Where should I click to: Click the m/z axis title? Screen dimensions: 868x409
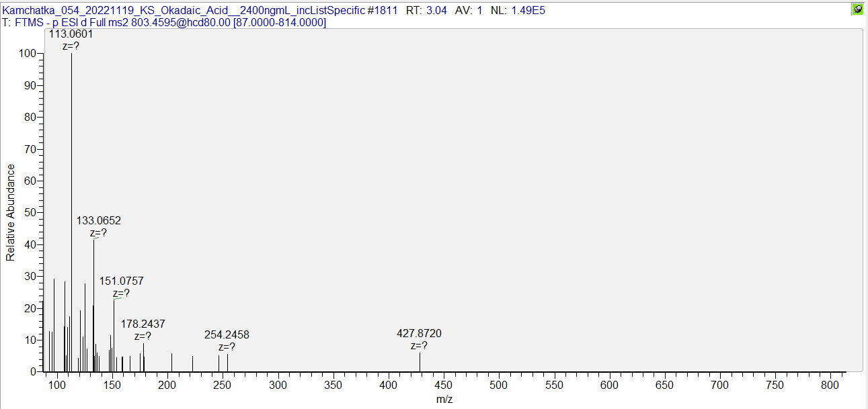click(x=444, y=400)
